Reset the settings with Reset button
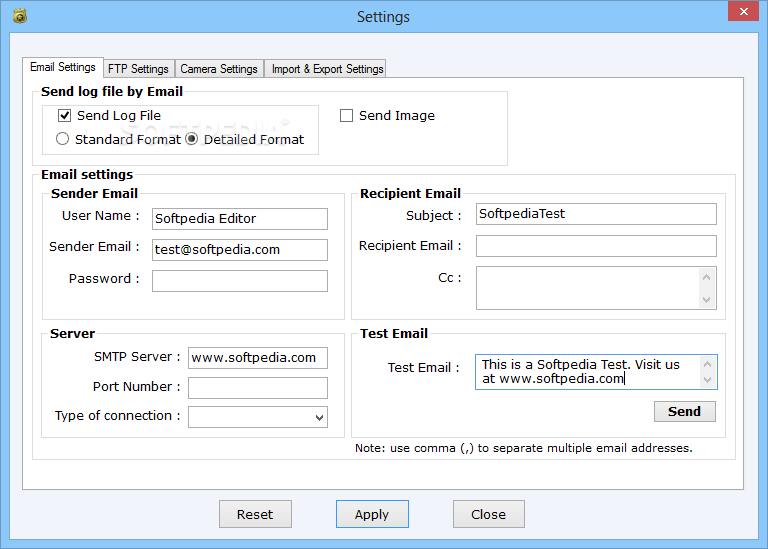The height and width of the screenshot is (549, 768). [x=255, y=514]
